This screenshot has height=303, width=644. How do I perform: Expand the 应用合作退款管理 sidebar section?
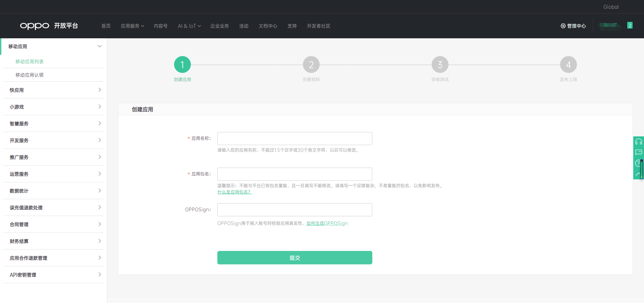54,258
